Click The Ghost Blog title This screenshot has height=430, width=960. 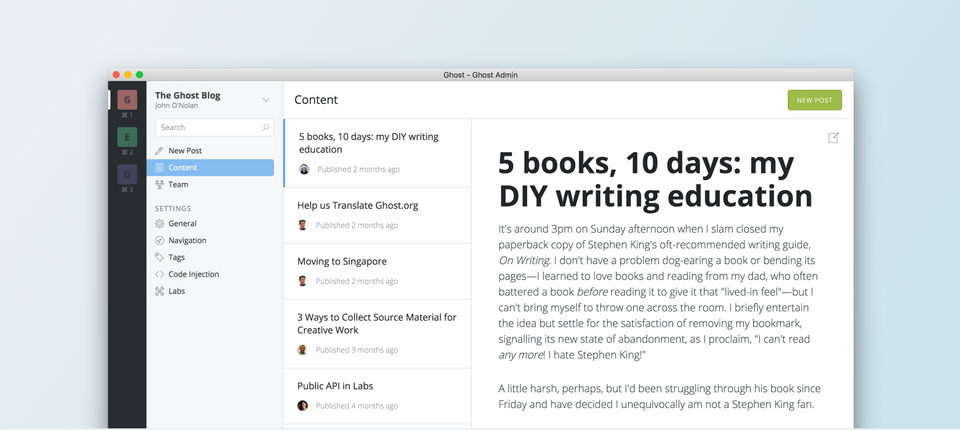point(187,96)
